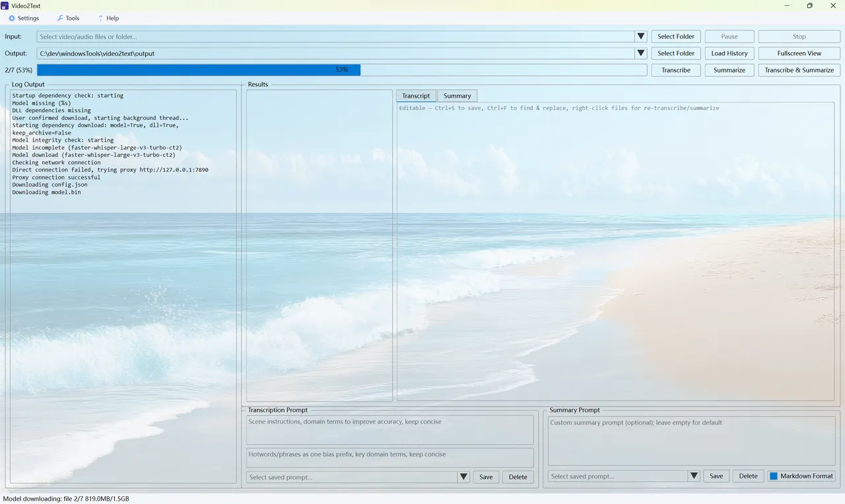This screenshot has width=845, height=504.
Task: Delete the saved summary prompt
Action: click(x=748, y=476)
